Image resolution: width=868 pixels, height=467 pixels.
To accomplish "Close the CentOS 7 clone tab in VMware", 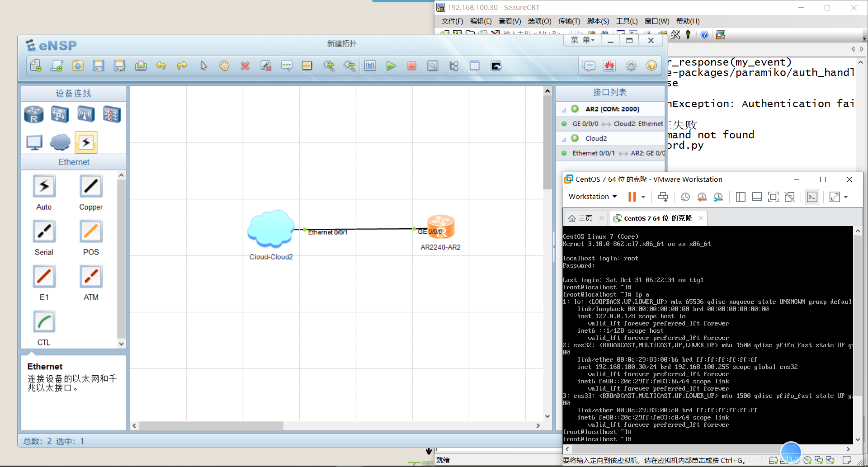I will (701, 218).
